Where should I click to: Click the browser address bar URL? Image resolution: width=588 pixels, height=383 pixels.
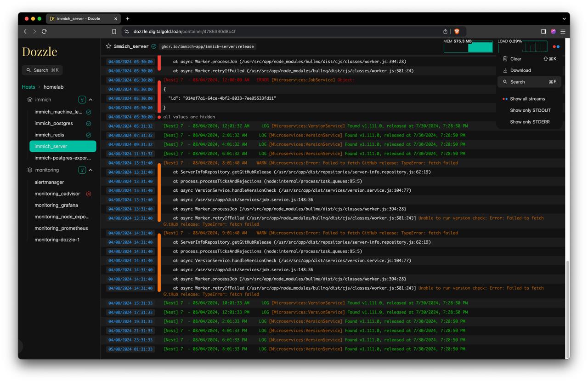184,31
